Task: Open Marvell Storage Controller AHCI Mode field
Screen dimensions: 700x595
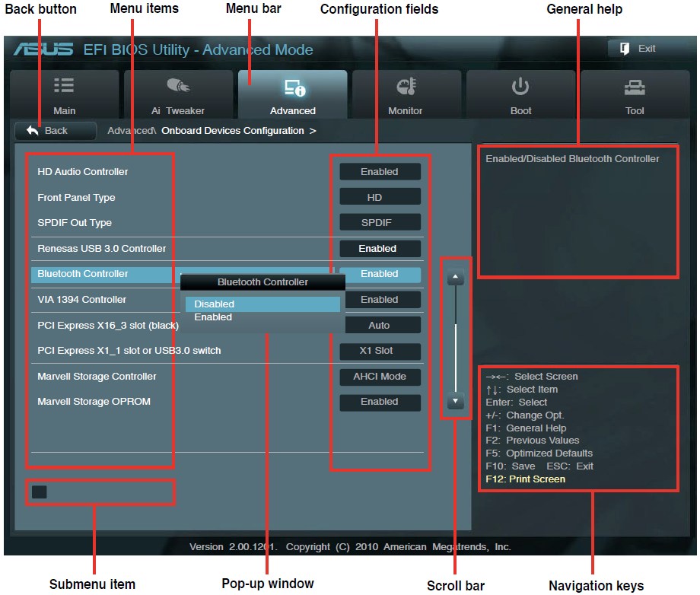Action: (x=379, y=377)
